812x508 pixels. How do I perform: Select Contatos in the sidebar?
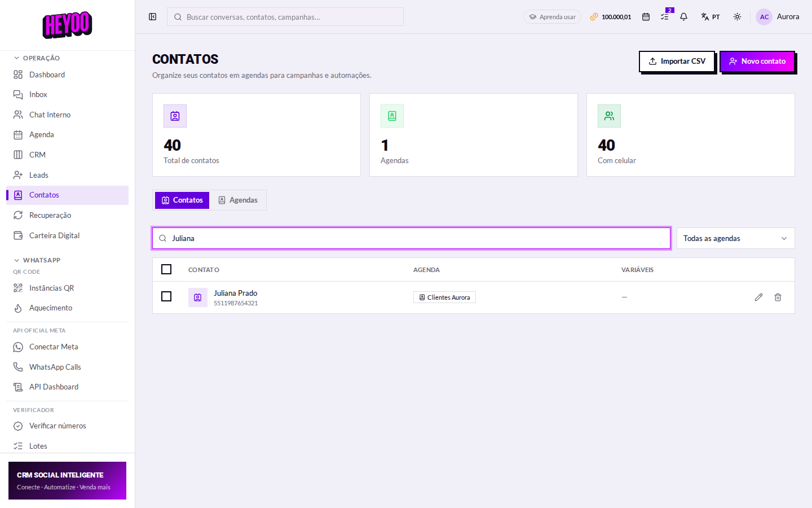(x=67, y=195)
